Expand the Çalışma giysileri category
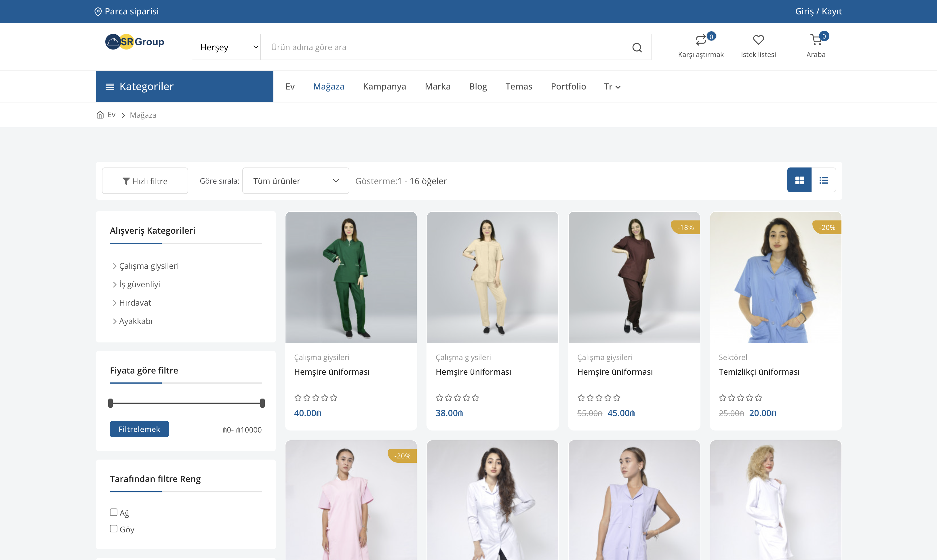 pyautogui.click(x=149, y=266)
